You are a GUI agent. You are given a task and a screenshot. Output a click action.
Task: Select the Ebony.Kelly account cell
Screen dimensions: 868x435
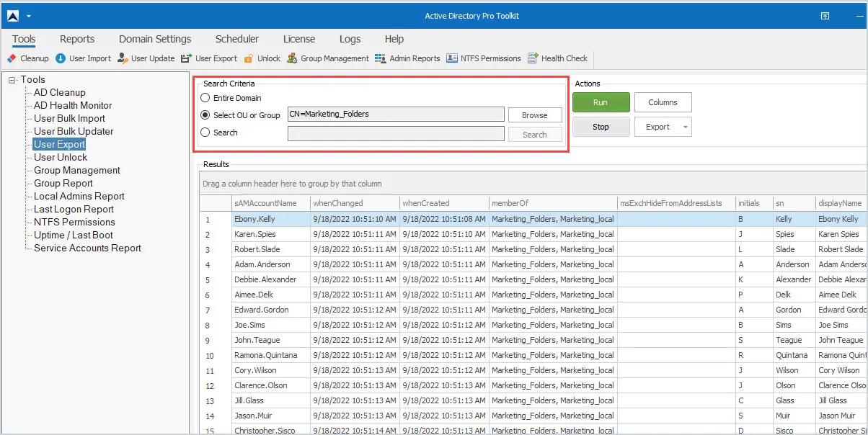coord(271,219)
